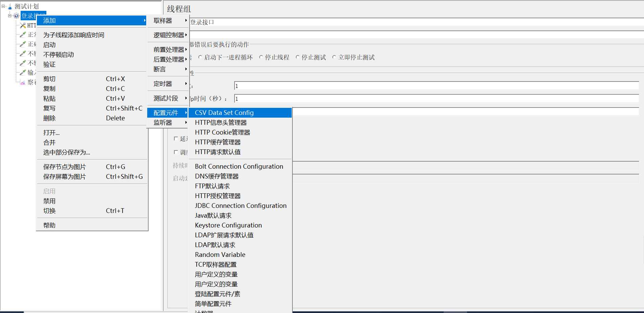Image resolution: width=644 pixels, height=313 pixels.
Task: Choose Keystore Configuration
Action: coord(240,225)
